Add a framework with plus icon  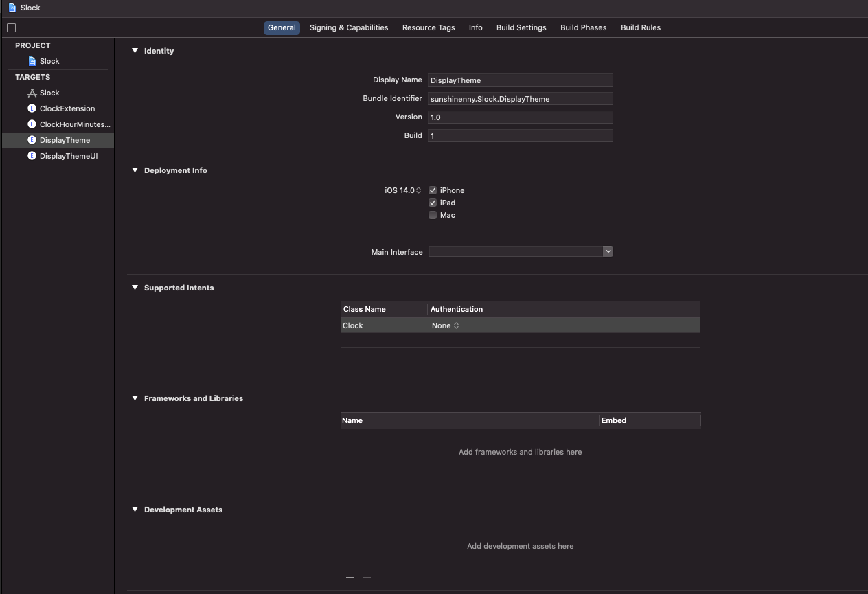click(x=350, y=483)
